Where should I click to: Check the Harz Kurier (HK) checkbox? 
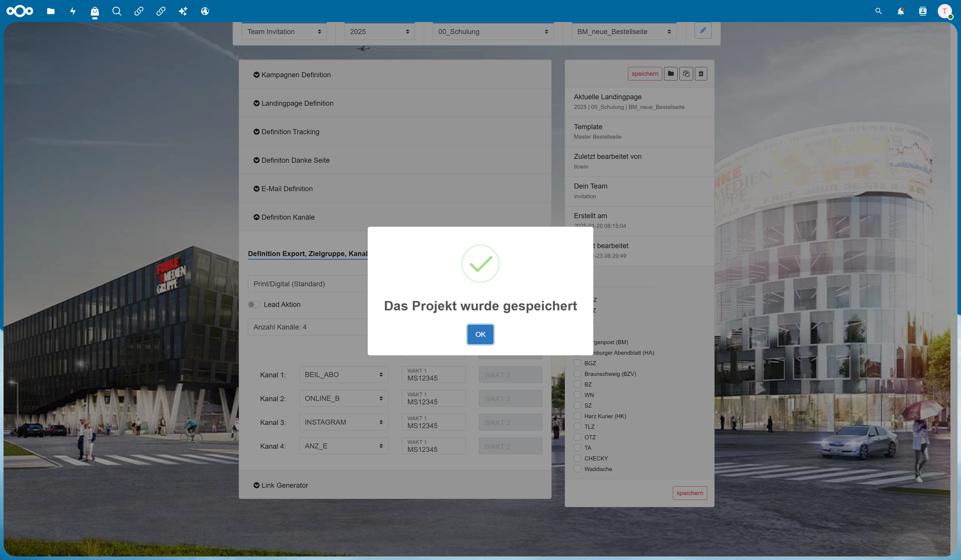577,416
